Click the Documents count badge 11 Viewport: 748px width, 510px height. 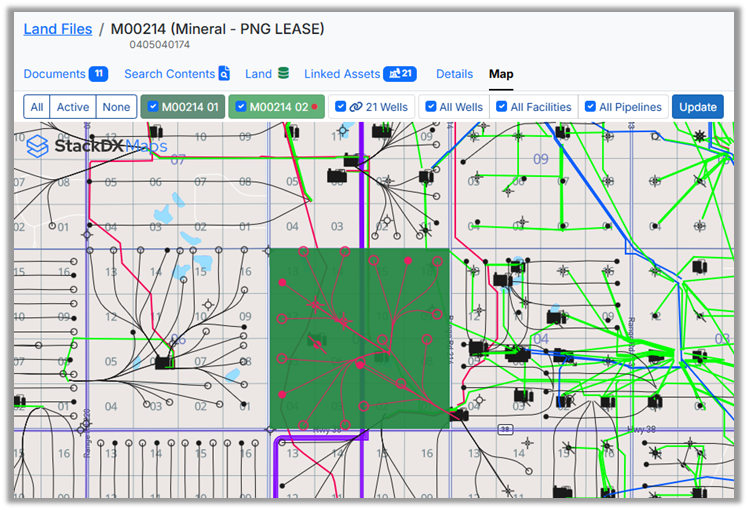point(98,74)
